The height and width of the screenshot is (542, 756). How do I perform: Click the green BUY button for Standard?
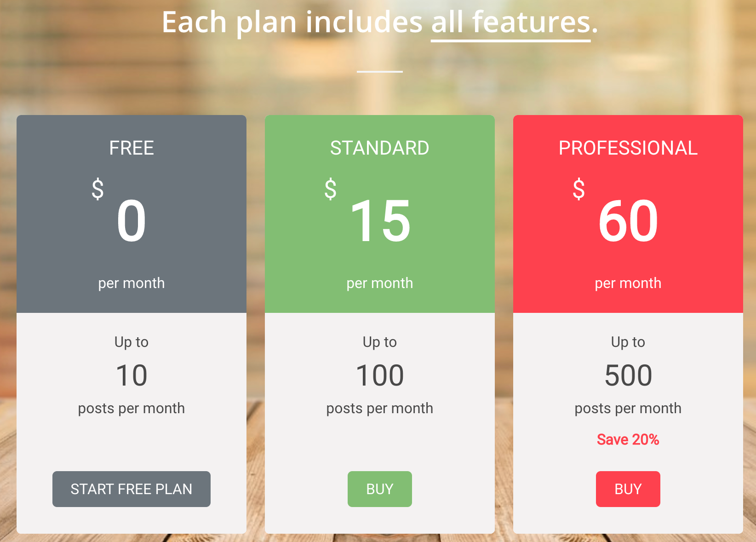pyautogui.click(x=379, y=489)
